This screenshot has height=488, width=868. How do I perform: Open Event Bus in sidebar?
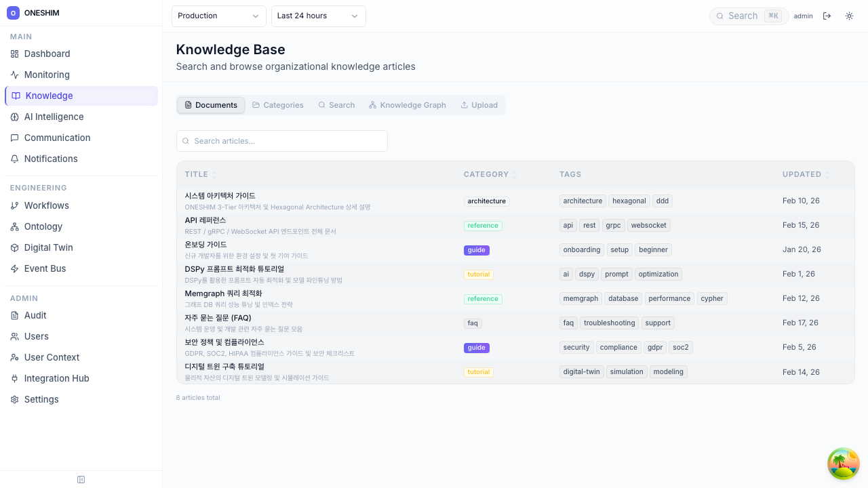coord(45,268)
